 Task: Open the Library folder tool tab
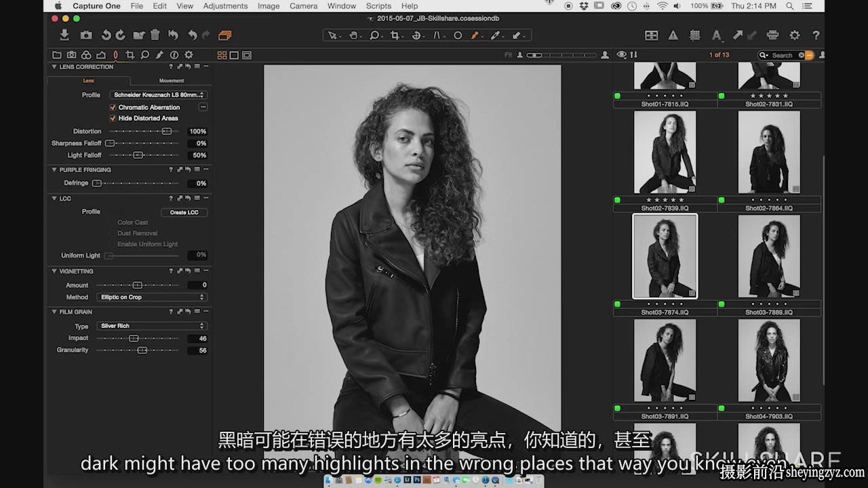pos(57,55)
